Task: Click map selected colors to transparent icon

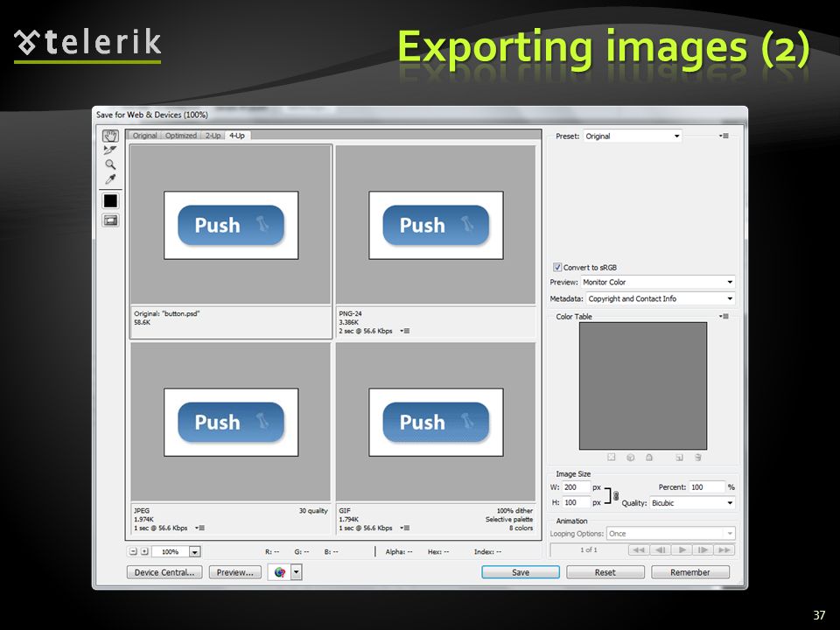Action: 612,457
